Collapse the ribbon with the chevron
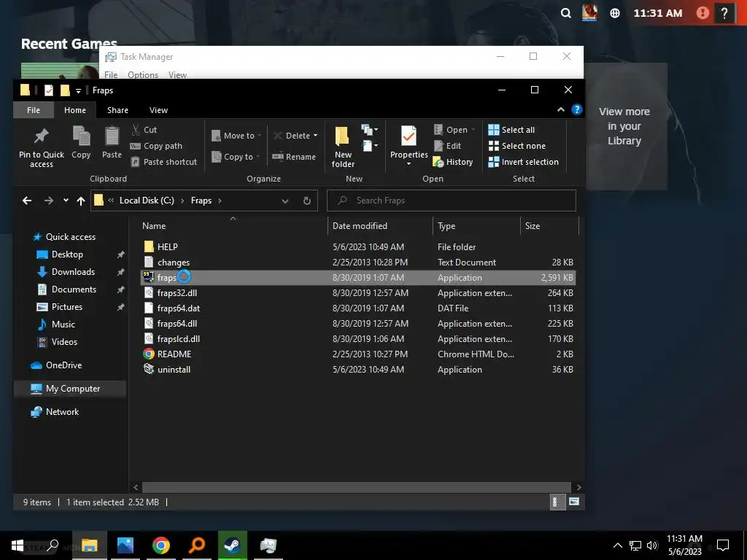This screenshot has width=747, height=560. [561, 110]
